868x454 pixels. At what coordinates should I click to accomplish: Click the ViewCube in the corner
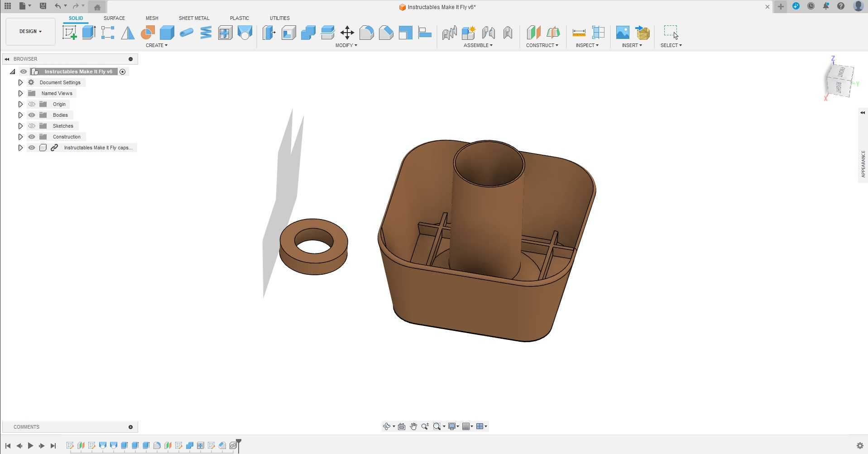[x=839, y=80]
